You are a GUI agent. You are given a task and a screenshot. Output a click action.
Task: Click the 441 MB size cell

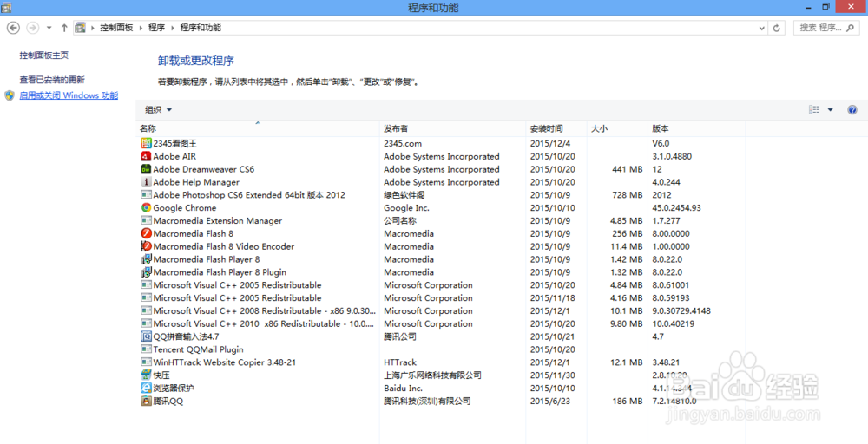(628, 169)
